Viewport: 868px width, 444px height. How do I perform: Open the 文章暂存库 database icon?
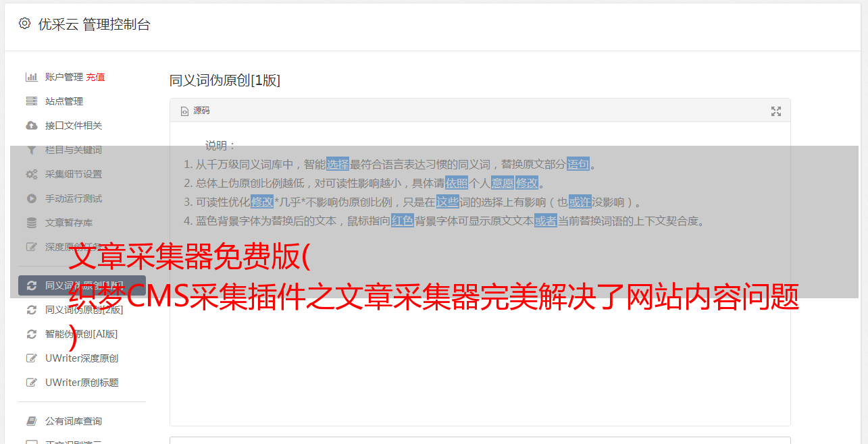point(31,223)
